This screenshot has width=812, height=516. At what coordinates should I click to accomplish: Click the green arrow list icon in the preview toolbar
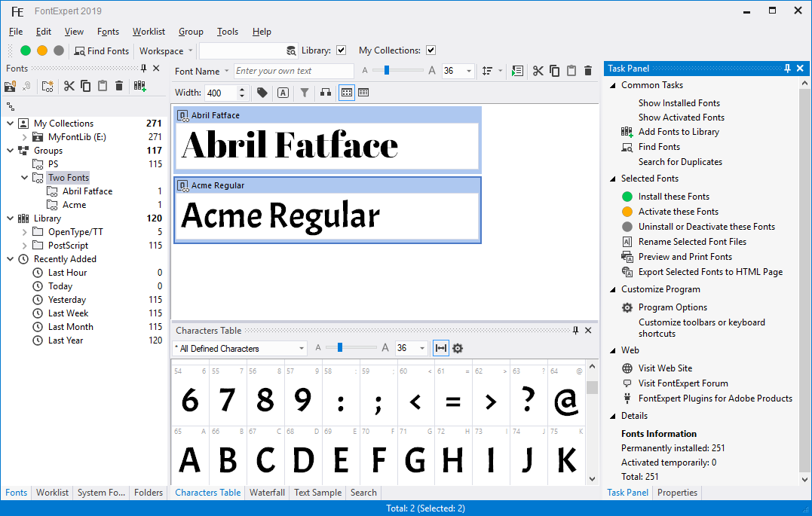click(x=516, y=71)
